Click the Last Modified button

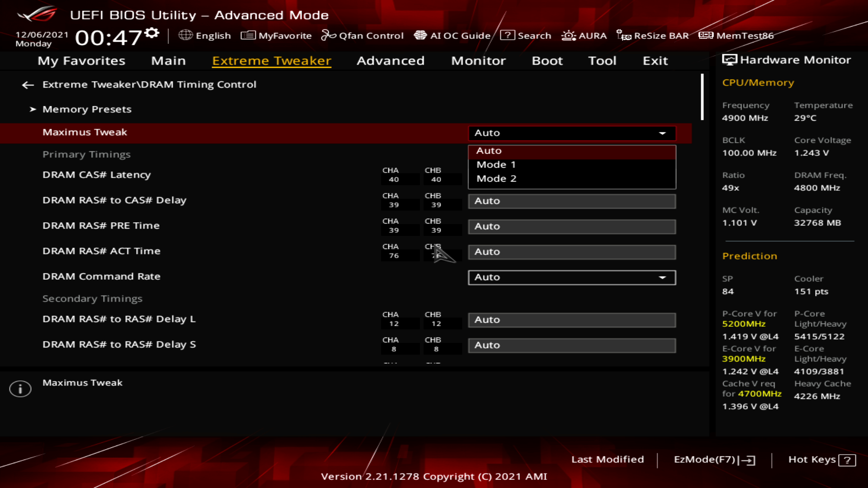tap(607, 460)
